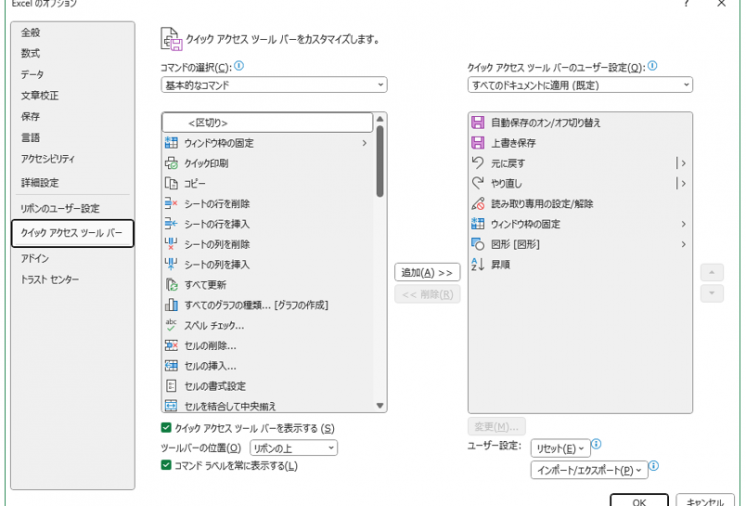This screenshot has height=506, width=746.
Task: Select the シートの行を削除 icon
Action: (171, 204)
